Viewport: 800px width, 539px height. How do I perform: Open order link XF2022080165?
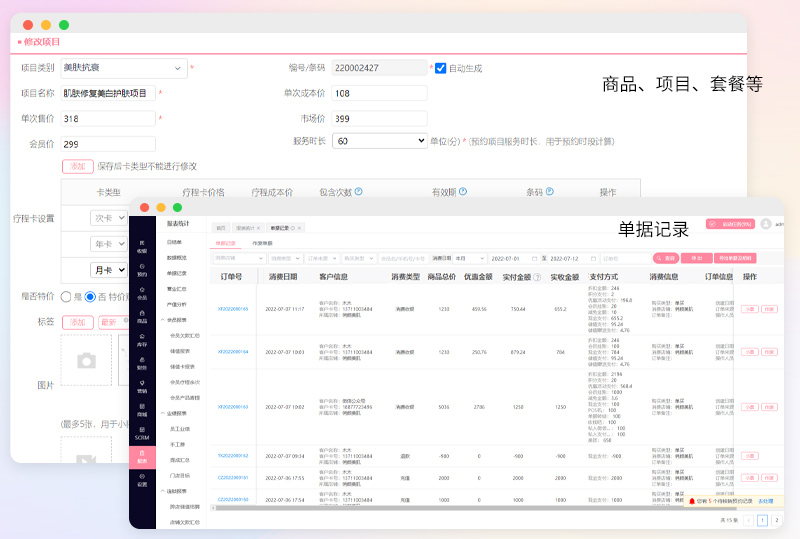[233, 309]
